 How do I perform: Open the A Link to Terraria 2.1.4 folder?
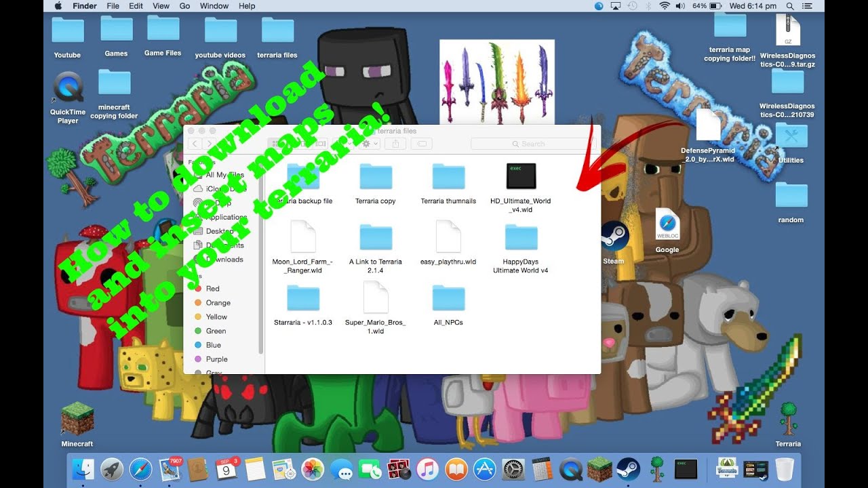376,237
